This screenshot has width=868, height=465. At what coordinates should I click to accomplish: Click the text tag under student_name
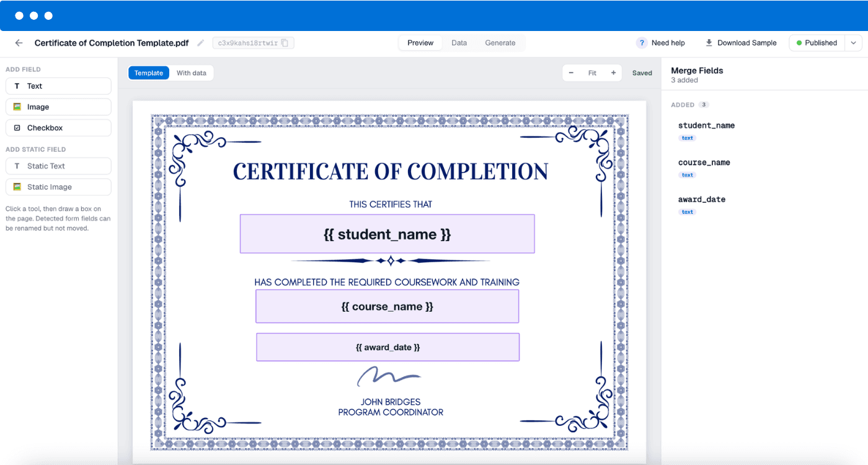tap(688, 138)
